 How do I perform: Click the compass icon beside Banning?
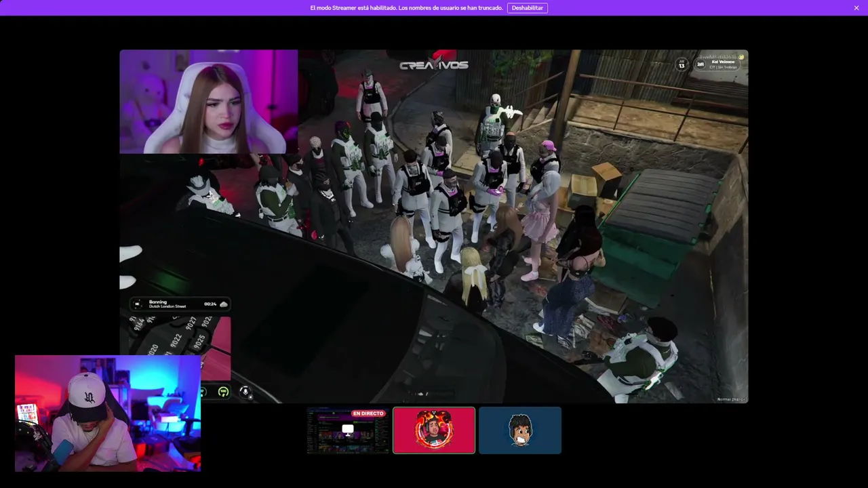pyautogui.click(x=139, y=304)
